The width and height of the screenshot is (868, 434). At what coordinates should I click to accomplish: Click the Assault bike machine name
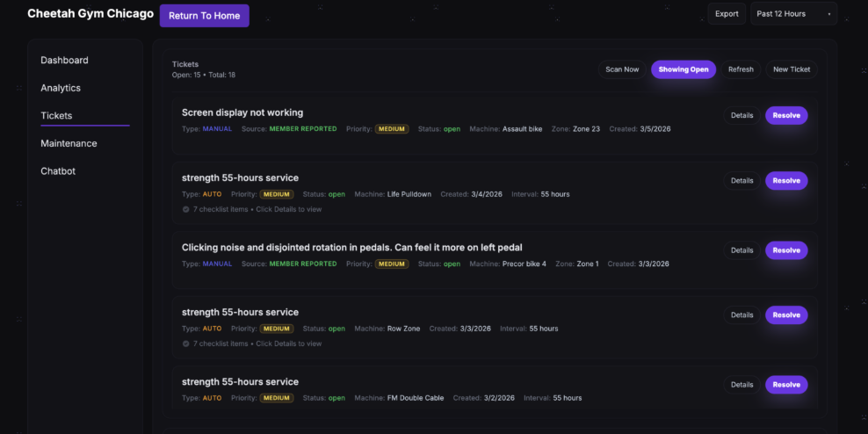coord(522,129)
